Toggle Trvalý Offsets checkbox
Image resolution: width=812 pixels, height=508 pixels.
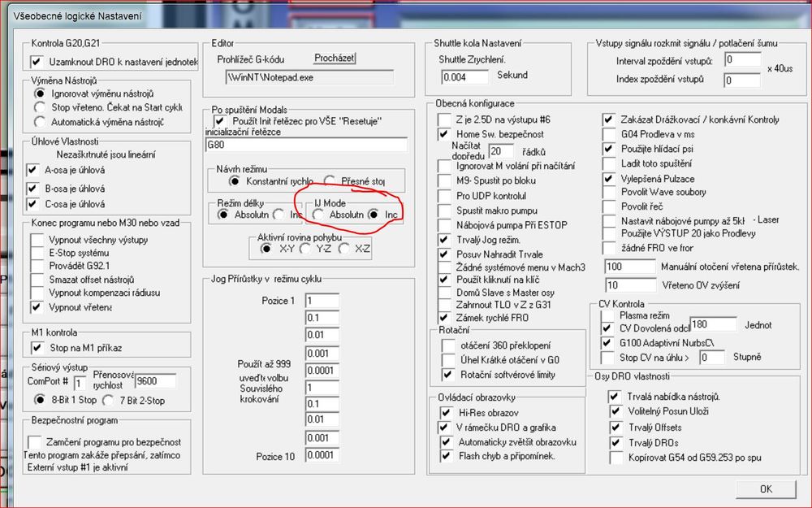coord(615,428)
